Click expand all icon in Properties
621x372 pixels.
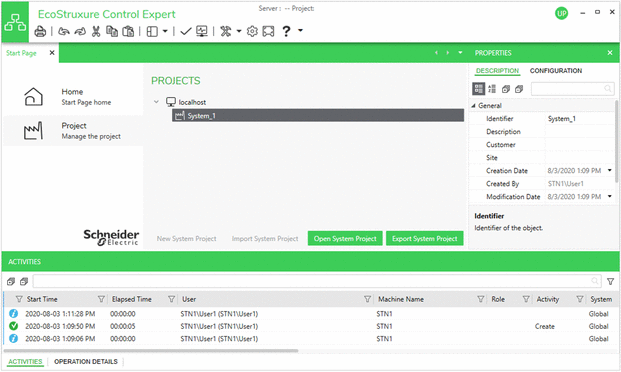[x=506, y=89]
